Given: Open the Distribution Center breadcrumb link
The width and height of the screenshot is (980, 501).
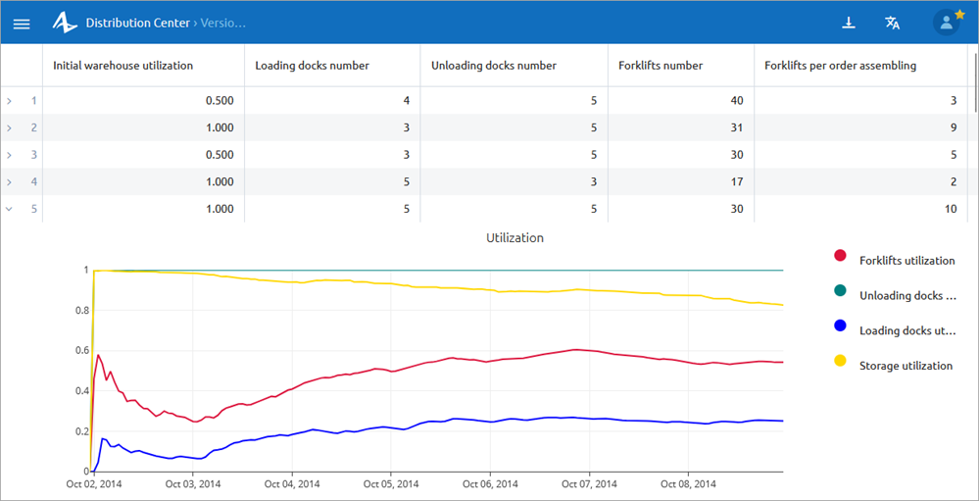Looking at the screenshot, I should 137,24.
